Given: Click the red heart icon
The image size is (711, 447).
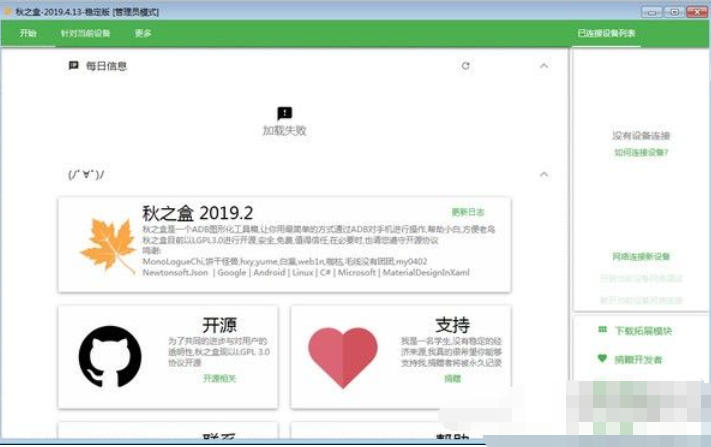Looking at the screenshot, I should tap(343, 357).
